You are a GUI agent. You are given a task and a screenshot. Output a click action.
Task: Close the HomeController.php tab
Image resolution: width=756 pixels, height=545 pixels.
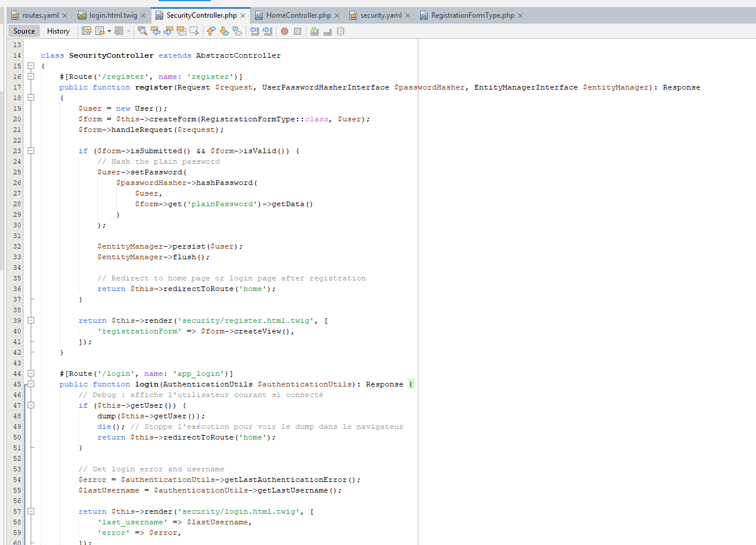click(336, 15)
